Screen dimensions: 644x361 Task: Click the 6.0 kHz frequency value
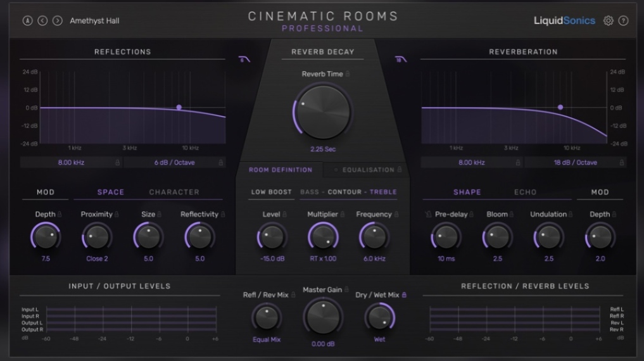point(374,259)
